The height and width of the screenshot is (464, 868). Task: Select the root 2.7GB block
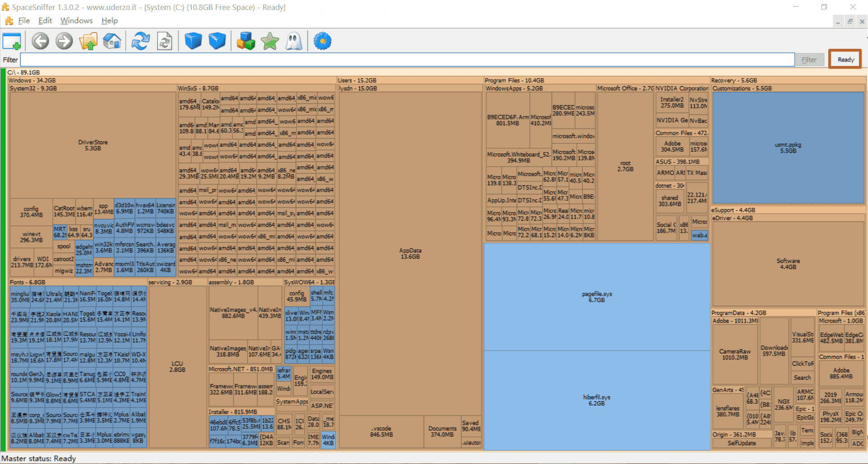click(x=625, y=166)
